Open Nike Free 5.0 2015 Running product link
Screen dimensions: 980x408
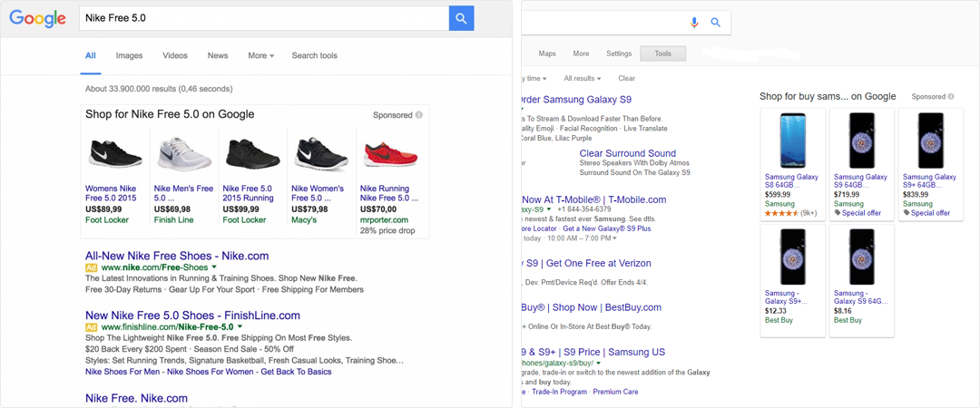(248, 193)
